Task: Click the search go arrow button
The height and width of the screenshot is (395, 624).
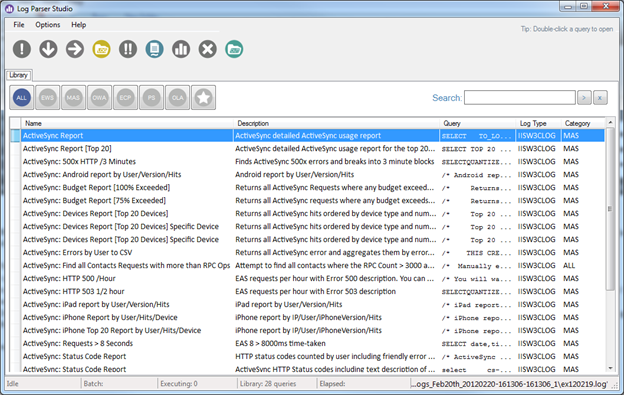Action: click(584, 97)
